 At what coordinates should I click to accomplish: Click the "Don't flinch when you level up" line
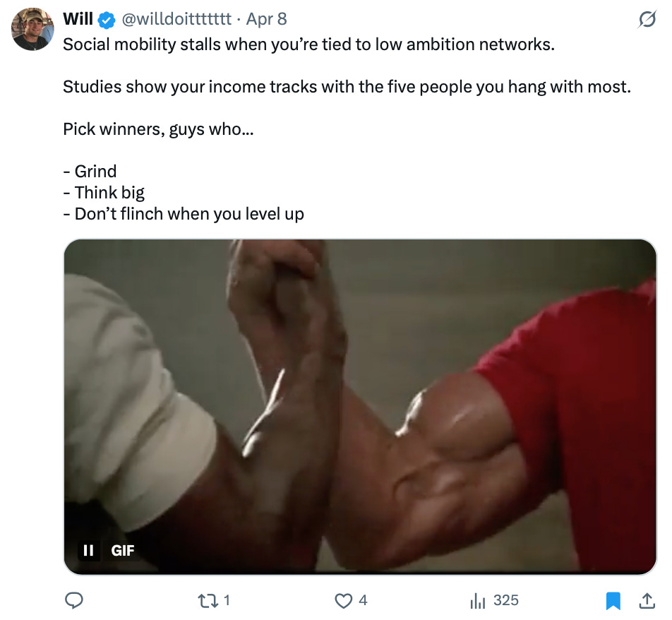184,213
